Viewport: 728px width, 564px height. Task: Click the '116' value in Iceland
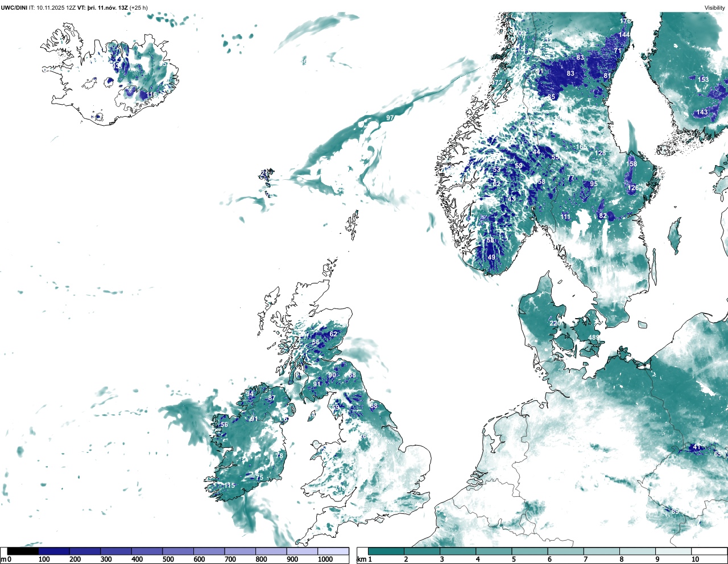coord(151,95)
